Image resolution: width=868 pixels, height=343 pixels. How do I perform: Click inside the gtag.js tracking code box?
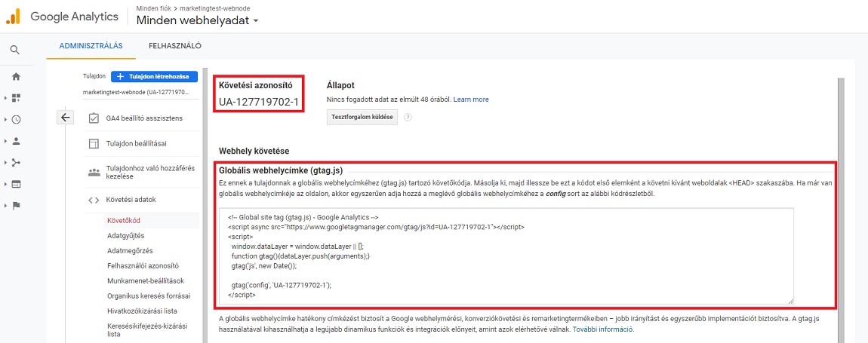(506, 256)
